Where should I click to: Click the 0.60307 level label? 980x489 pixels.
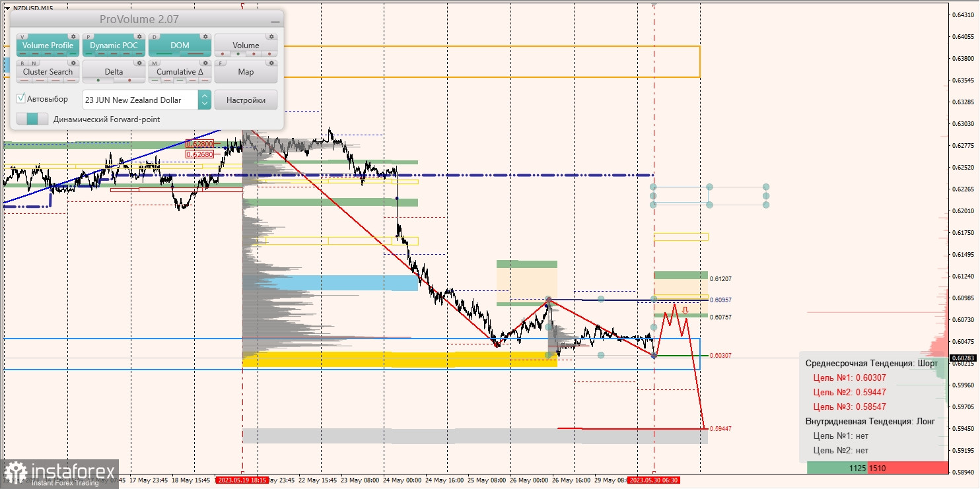coord(720,356)
